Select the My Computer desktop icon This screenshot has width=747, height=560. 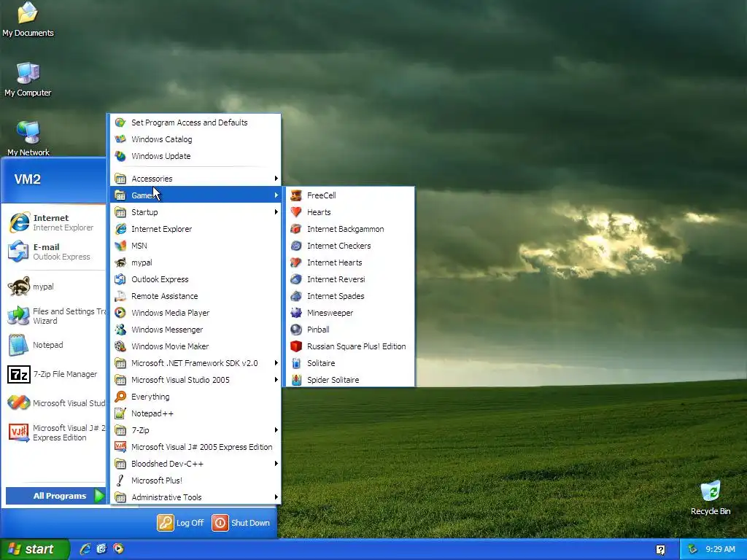click(28, 79)
